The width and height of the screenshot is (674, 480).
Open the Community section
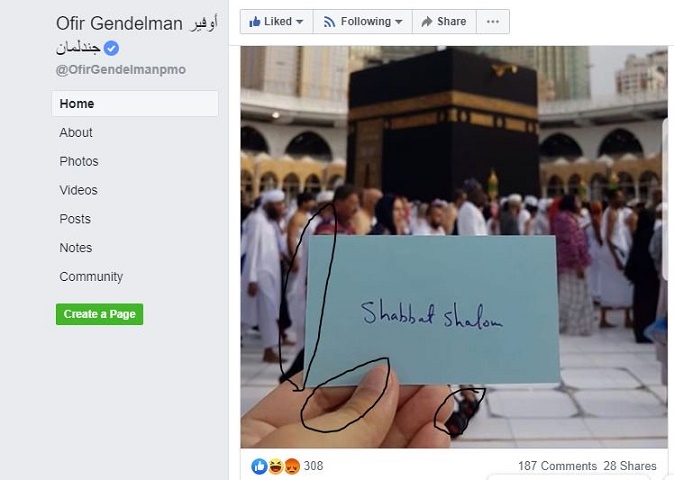coord(91,277)
